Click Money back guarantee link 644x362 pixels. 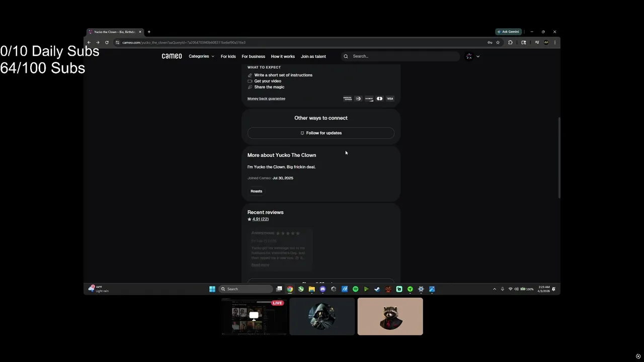click(266, 99)
